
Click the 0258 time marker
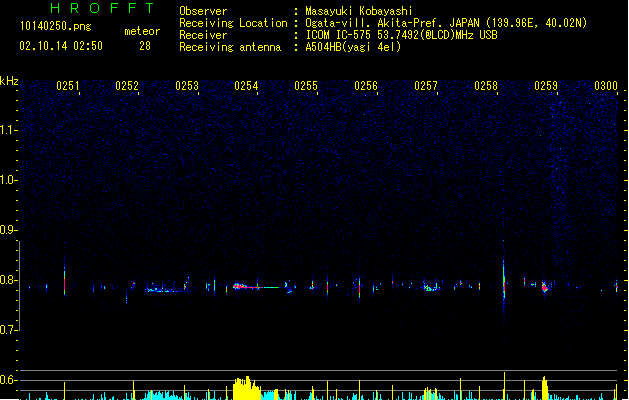[486, 86]
